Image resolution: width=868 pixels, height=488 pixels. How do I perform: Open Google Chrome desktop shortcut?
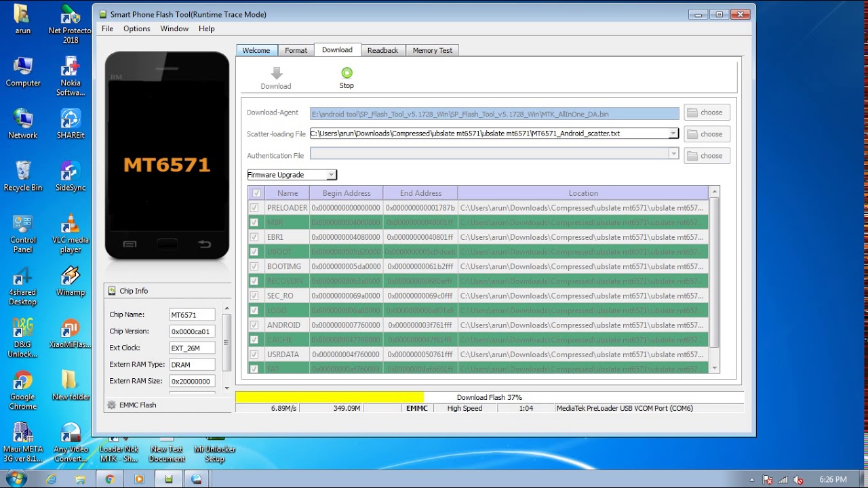(23, 390)
